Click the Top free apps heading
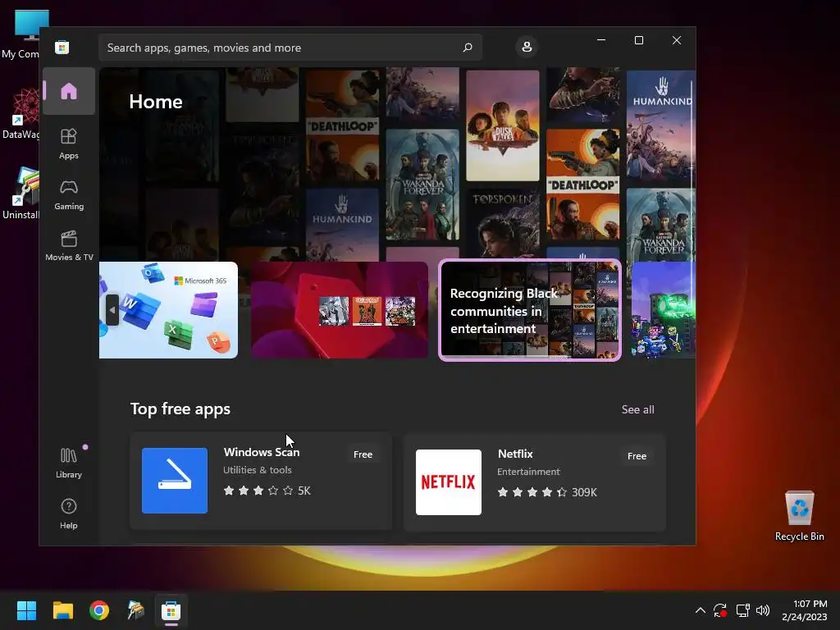 tap(180, 409)
